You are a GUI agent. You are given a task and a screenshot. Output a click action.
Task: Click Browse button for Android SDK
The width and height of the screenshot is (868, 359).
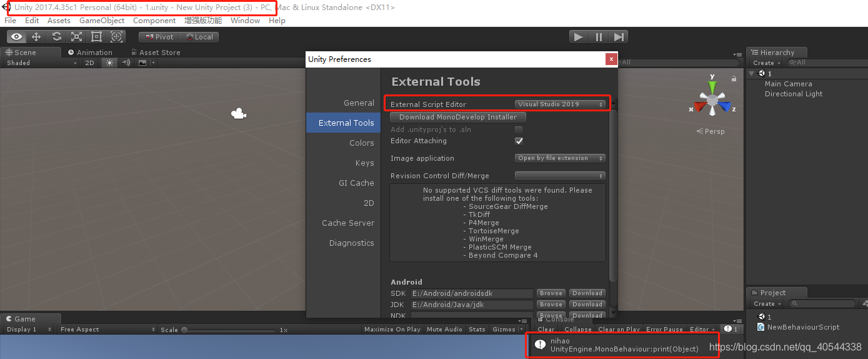coord(551,293)
